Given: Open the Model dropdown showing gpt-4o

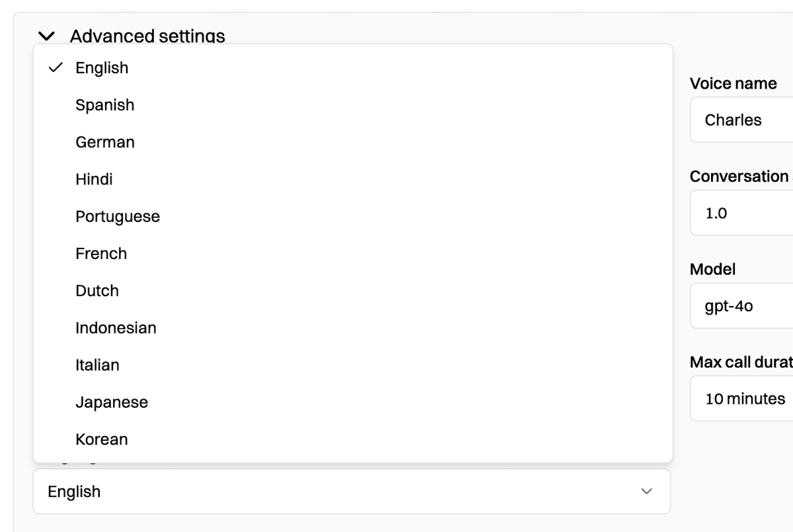Looking at the screenshot, I should click(x=740, y=306).
